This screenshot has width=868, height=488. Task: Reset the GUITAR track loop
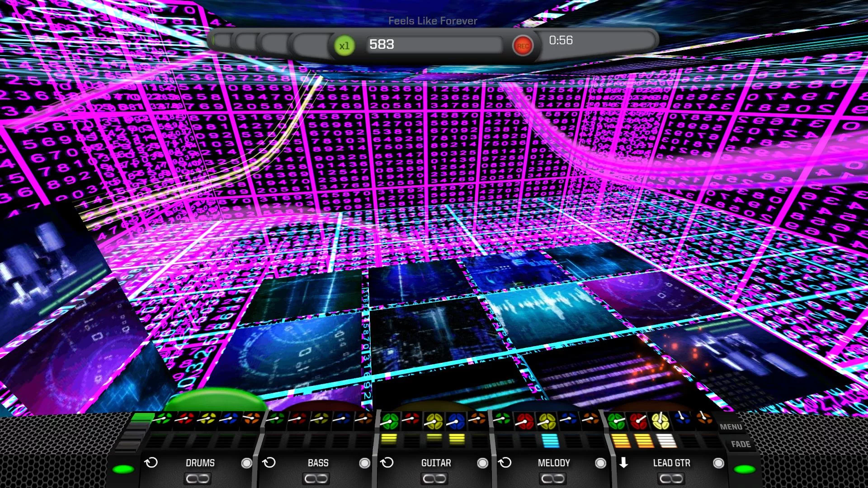pos(387,463)
